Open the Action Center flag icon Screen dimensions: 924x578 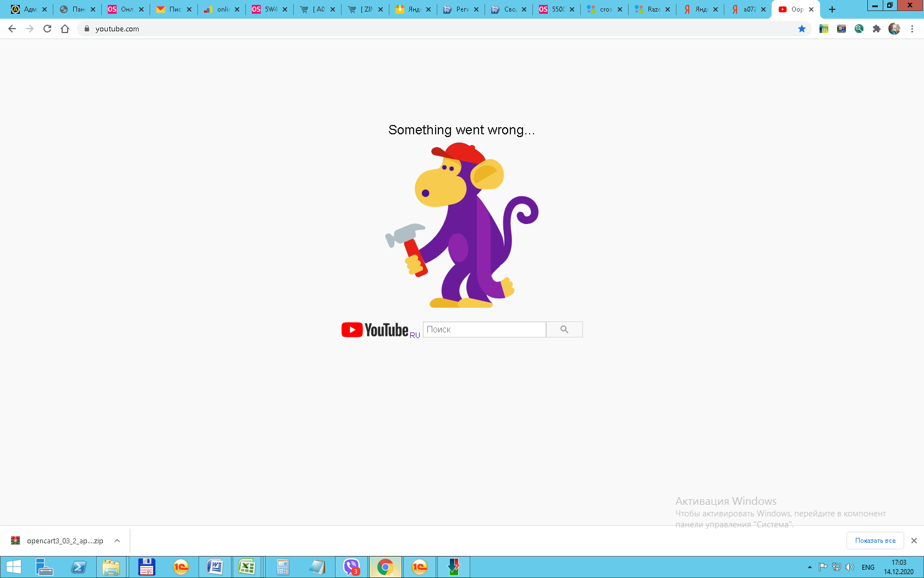point(823,567)
